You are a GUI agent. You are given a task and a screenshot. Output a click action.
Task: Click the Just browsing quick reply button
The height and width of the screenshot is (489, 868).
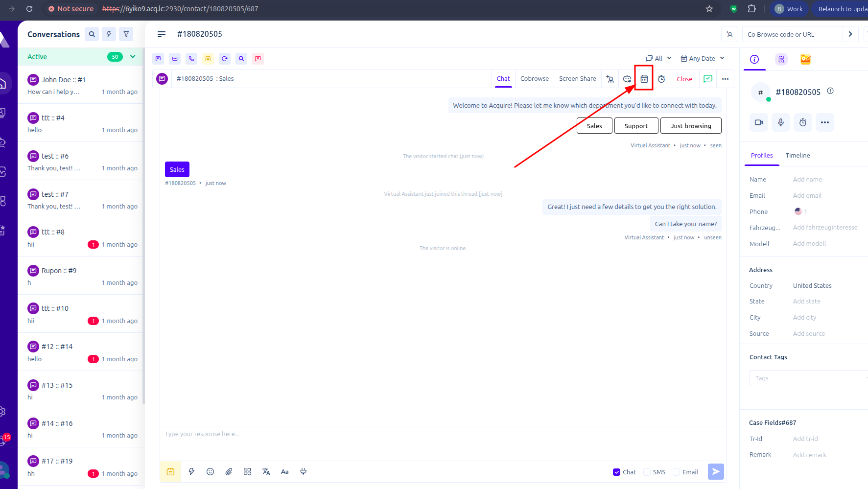(691, 126)
